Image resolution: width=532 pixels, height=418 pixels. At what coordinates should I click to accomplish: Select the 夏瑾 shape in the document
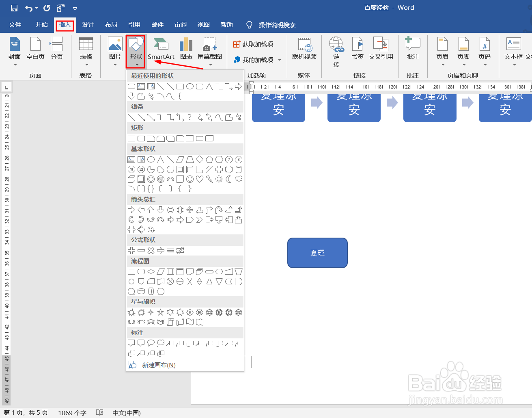tap(317, 253)
